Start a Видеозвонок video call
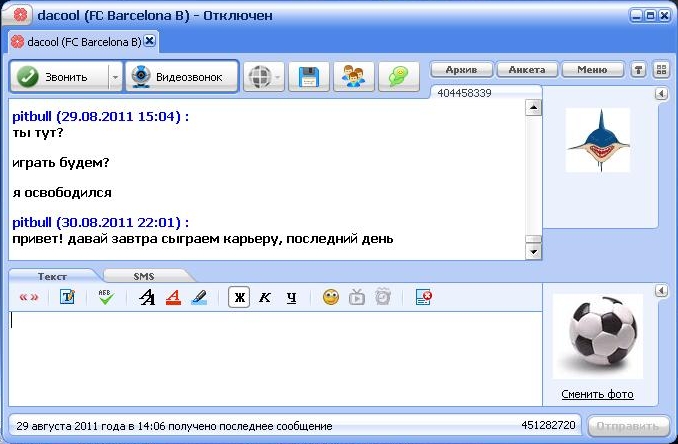The image size is (678, 444). click(182, 77)
